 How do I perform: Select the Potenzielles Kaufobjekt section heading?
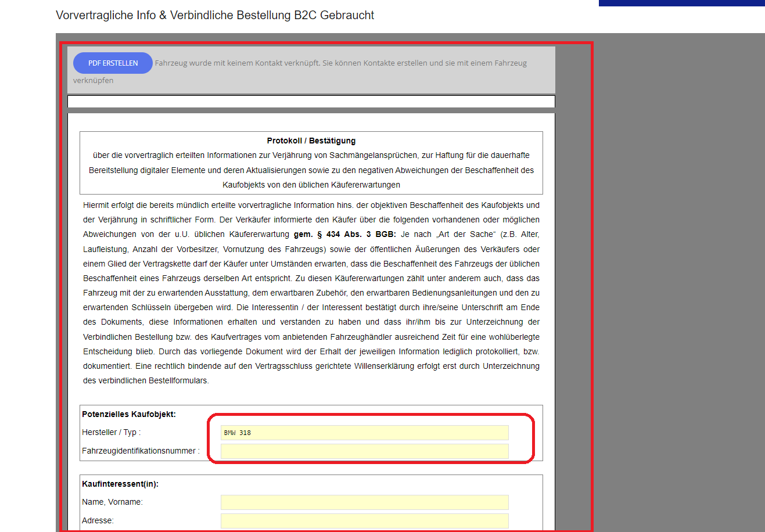click(129, 414)
